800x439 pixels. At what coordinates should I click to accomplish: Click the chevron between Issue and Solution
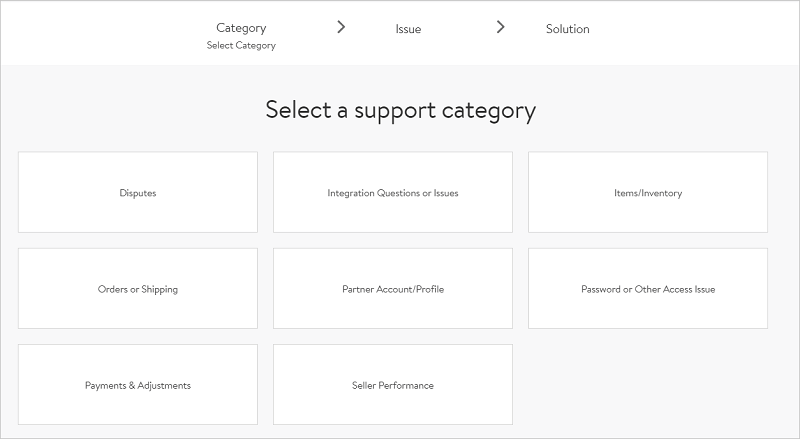[x=501, y=27]
